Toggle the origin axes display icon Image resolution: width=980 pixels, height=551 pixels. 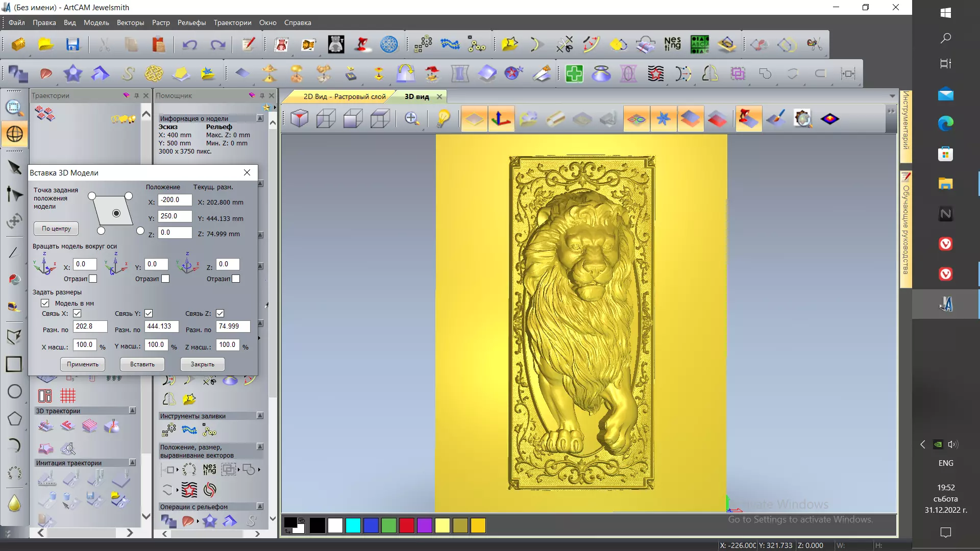pos(501,119)
